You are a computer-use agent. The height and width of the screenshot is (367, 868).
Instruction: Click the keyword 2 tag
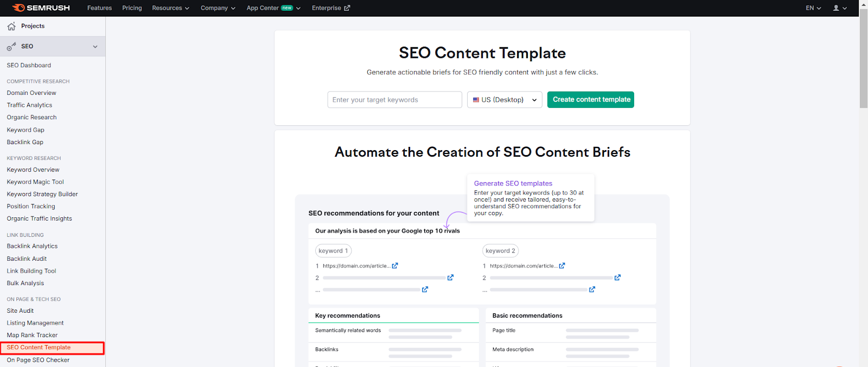coord(500,251)
